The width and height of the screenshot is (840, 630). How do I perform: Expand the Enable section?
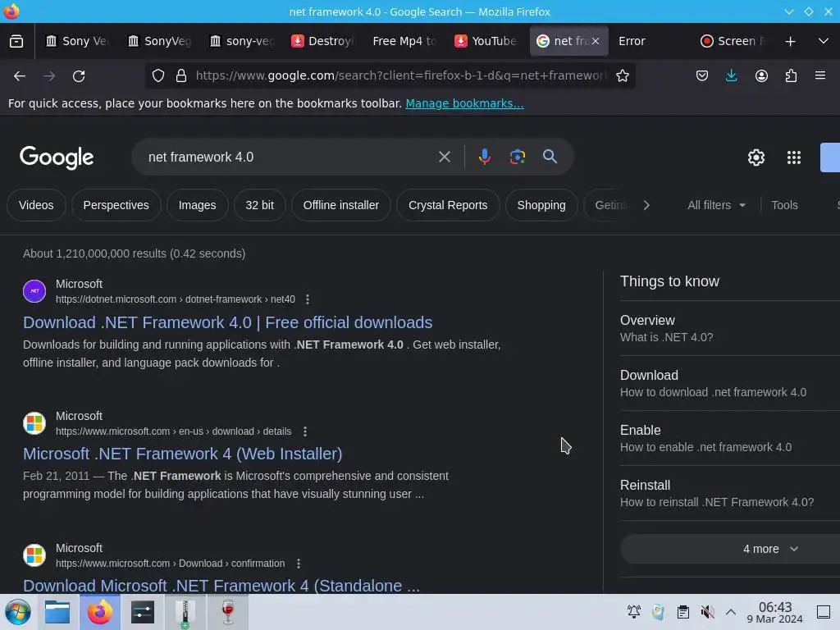[x=729, y=438]
